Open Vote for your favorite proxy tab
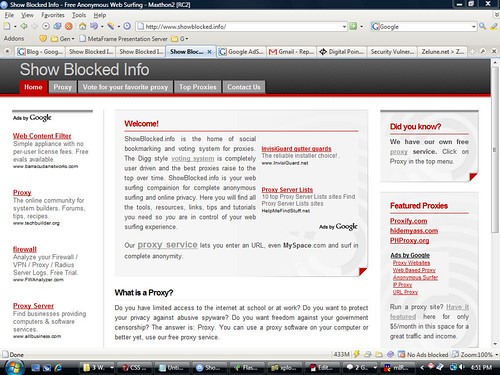This screenshot has height=375, width=500. (x=125, y=87)
